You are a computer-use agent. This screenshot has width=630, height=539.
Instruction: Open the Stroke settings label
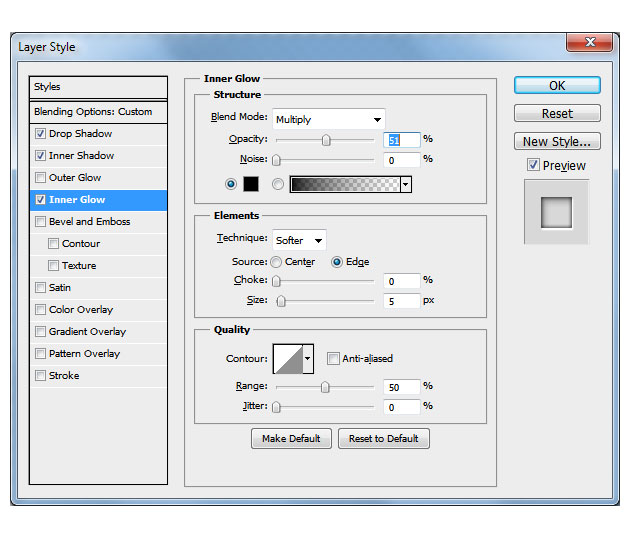click(x=64, y=376)
